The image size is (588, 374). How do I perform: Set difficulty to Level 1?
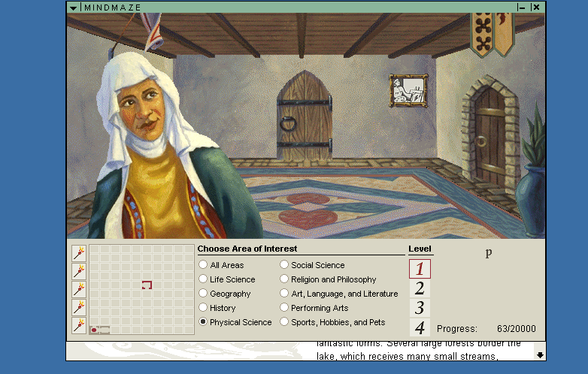coord(420,269)
